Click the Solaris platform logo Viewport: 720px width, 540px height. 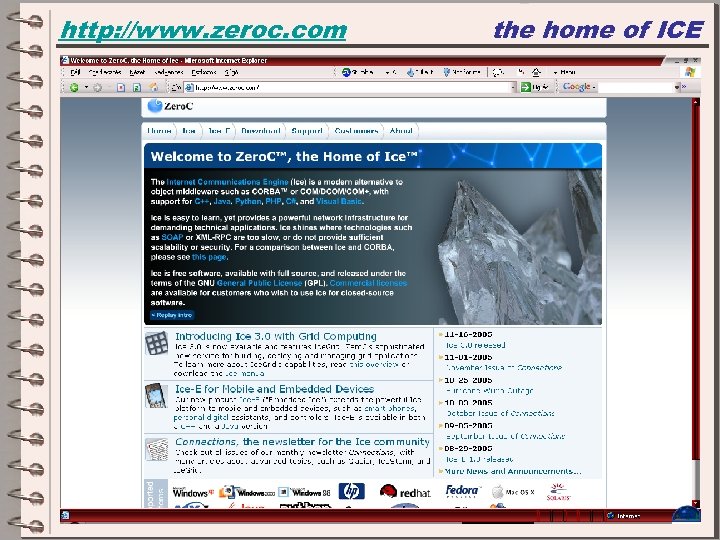click(x=558, y=492)
